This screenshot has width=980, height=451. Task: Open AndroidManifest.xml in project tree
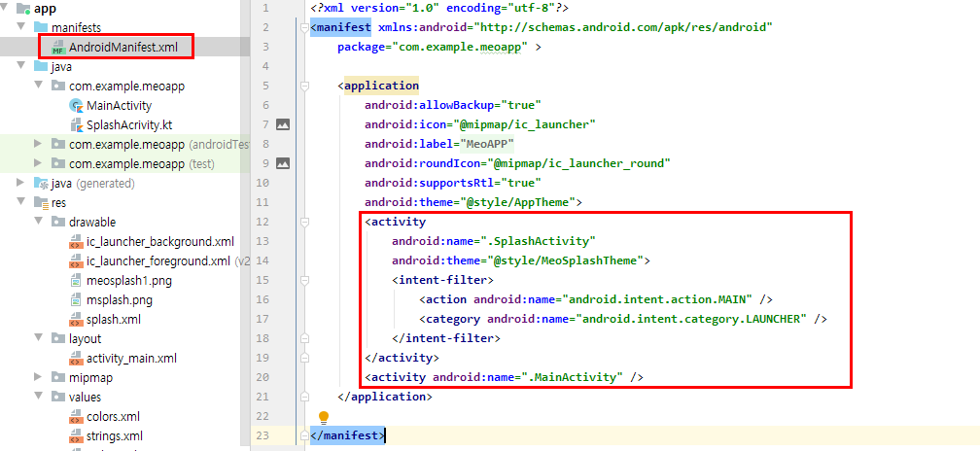[x=123, y=47]
